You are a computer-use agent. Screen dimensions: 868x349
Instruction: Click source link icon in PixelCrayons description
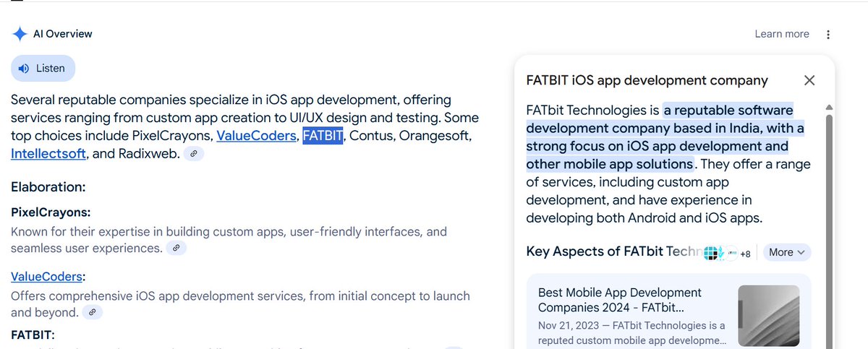coord(176,248)
